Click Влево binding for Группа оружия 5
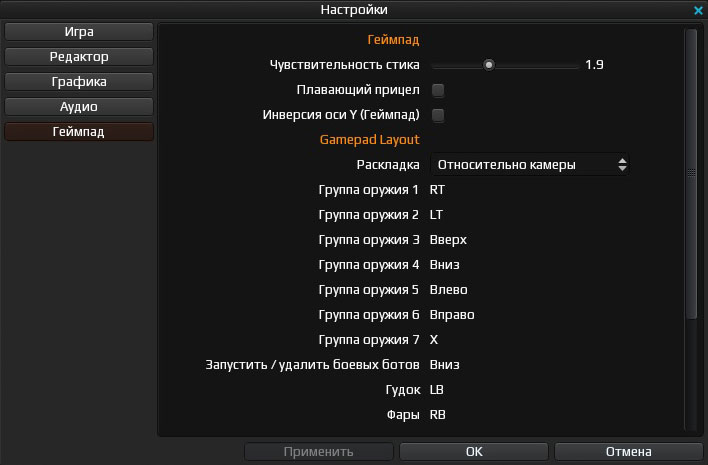The image size is (708, 465). point(448,290)
